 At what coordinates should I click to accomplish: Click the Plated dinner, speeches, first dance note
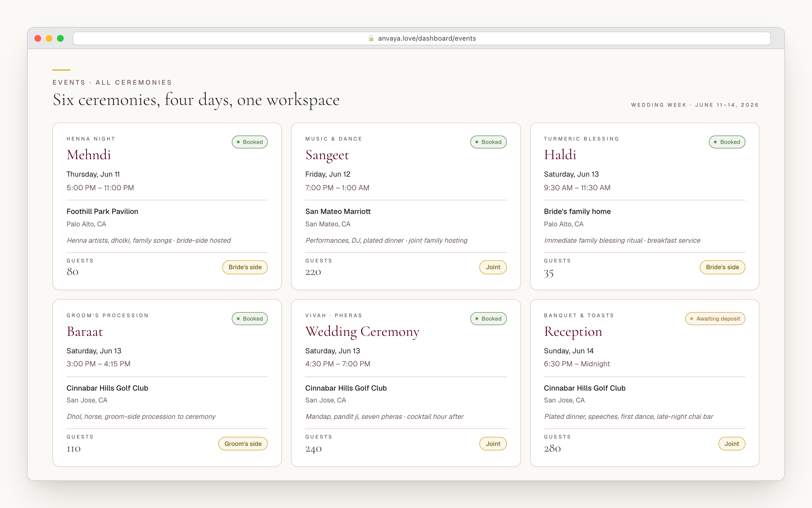[x=628, y=416]
